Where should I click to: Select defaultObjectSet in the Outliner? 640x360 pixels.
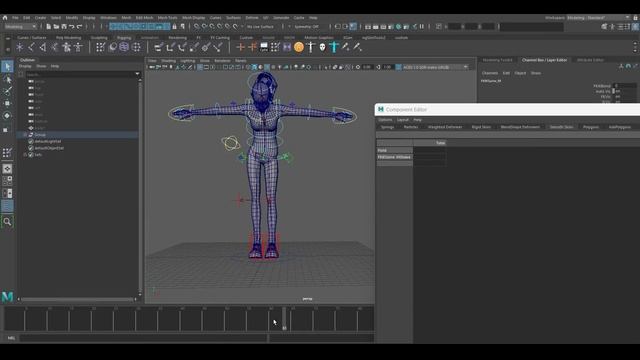point(49,148)
